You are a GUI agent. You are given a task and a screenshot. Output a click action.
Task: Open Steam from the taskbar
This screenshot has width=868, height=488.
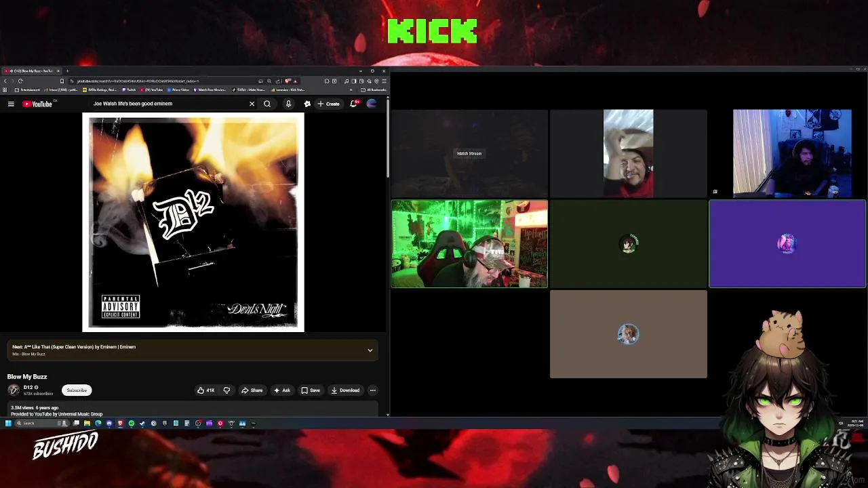[142, 423]
